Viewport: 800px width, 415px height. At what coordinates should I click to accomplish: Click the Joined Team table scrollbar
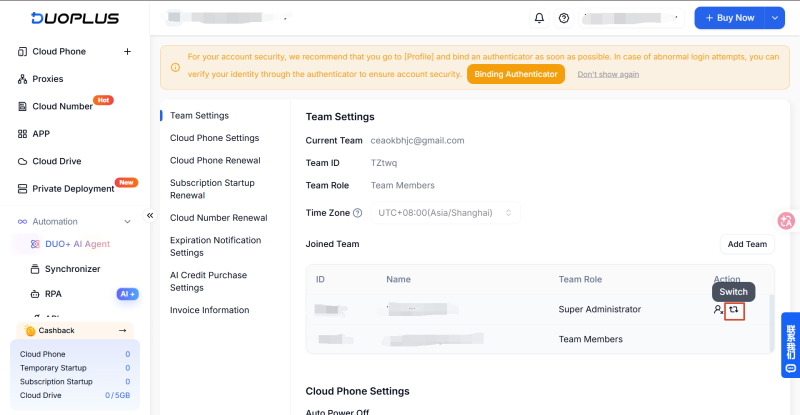[x=771, y=323]
